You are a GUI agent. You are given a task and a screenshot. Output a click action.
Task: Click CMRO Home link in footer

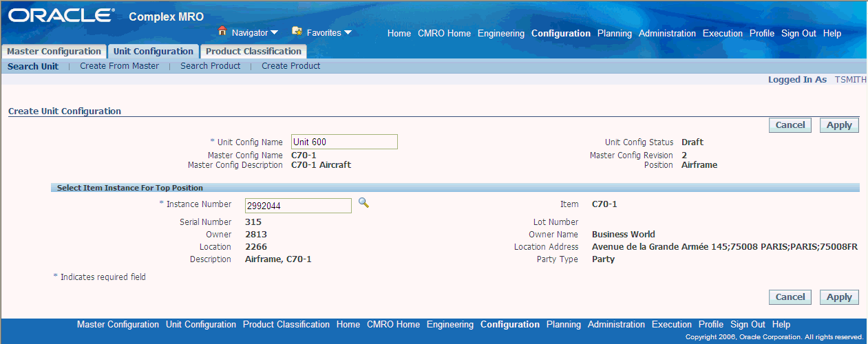click(393, 324)
